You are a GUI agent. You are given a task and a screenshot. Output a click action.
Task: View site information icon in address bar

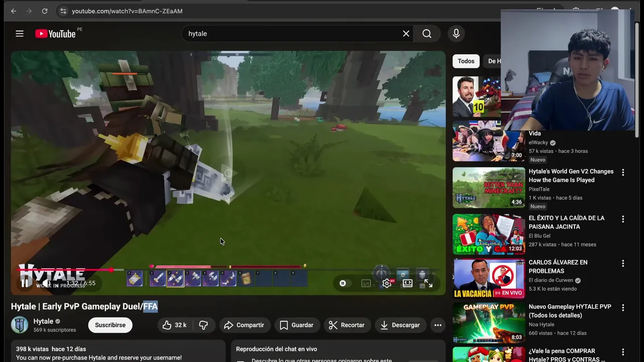pyautogui.click(x=62, y=11)
